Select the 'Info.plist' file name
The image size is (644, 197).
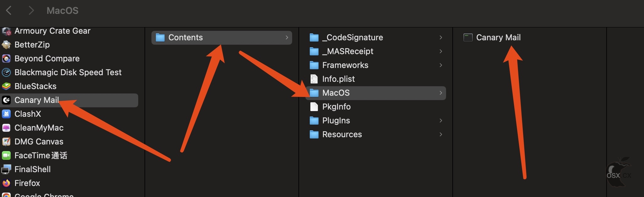[x=339, y=79]
